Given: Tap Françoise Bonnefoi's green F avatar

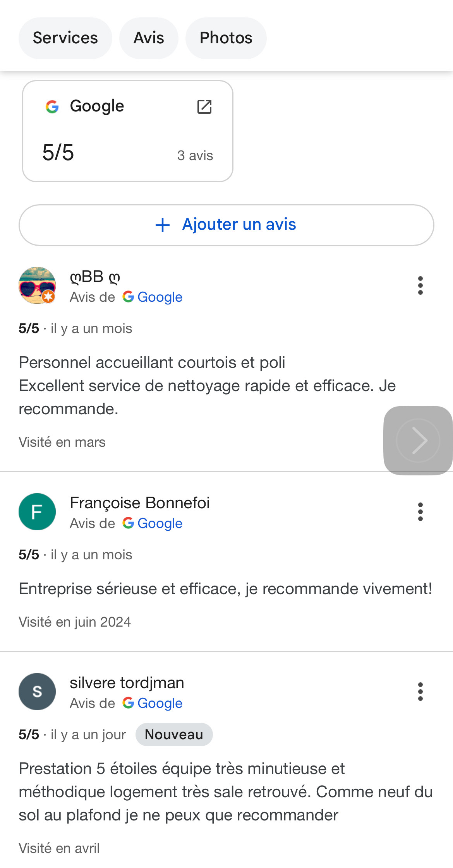Looking at the screenshot, I should [x=37, y=512].
